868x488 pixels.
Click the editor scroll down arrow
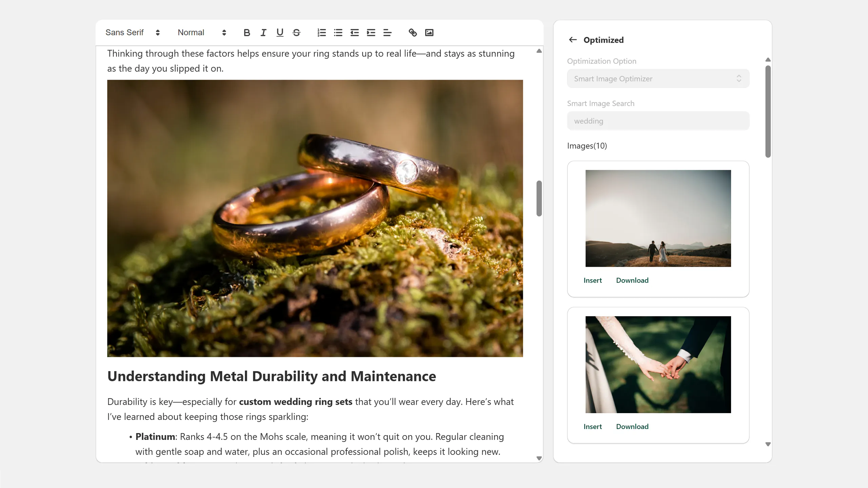click(x=539, y=458)
